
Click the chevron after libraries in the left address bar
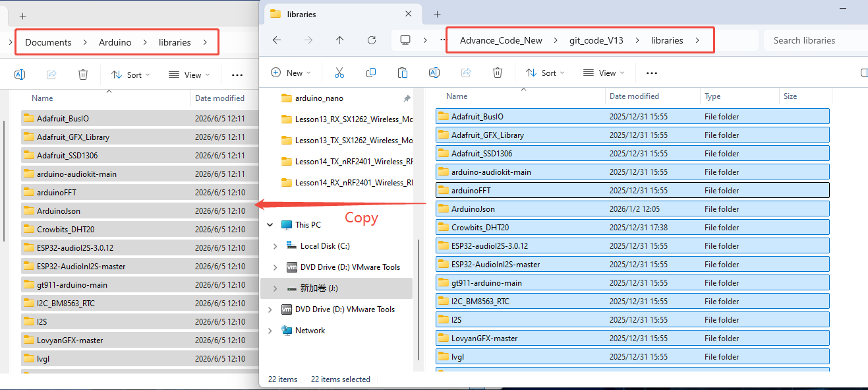point(206,42)
